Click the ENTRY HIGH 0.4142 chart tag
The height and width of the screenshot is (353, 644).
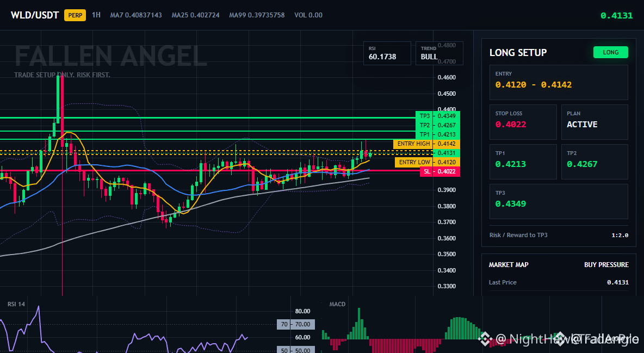(426, 144)
